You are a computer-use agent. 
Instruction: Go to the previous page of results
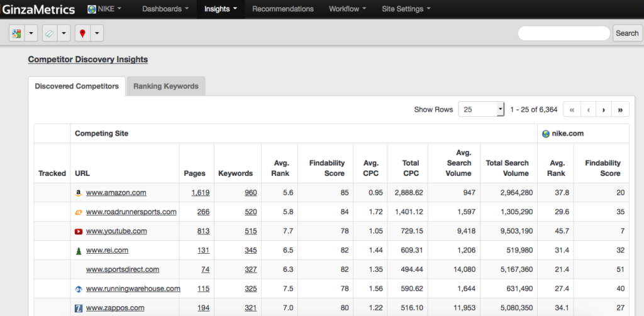588,109
